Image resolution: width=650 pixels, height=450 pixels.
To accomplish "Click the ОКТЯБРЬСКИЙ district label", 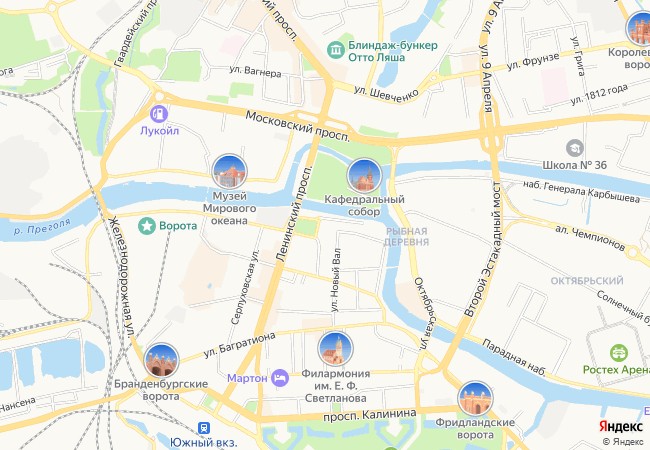I will click(587, 281).
